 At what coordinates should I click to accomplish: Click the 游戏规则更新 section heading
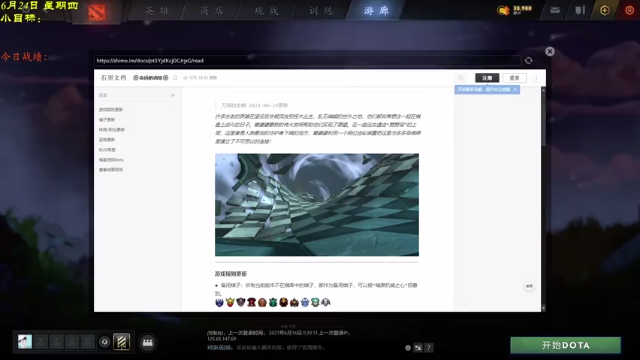(x=231, y=273)
